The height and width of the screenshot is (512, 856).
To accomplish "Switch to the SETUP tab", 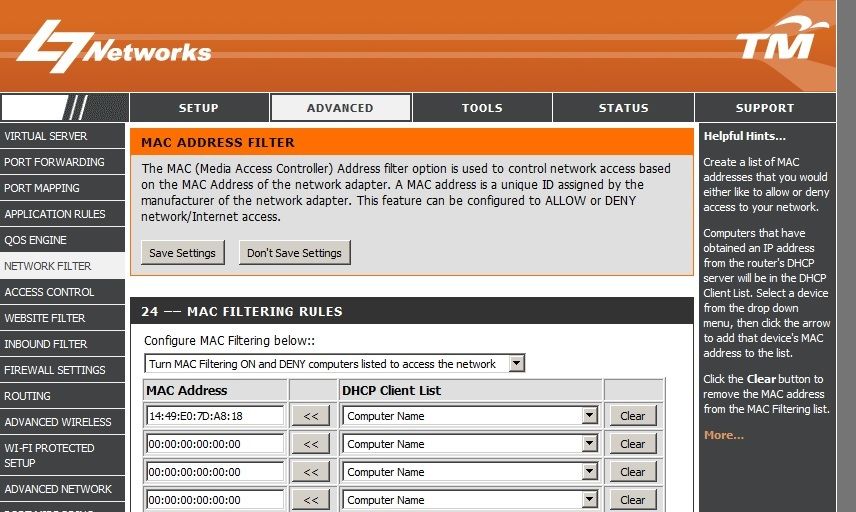I will click(x=199, y=108).
